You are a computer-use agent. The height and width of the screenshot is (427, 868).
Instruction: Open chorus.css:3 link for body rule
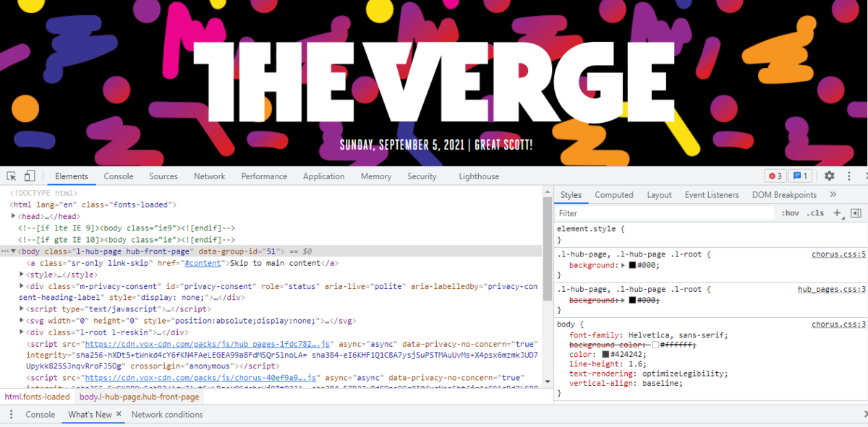838,324
